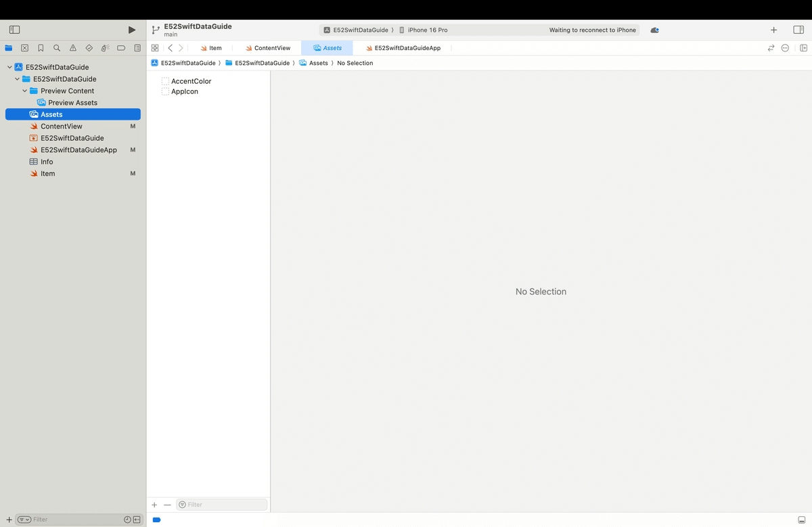This screenshot has height=527, width=812.
Task: Open the Find navigator magnifier icon
Action: pyautogui.click(x=57, y=48)
